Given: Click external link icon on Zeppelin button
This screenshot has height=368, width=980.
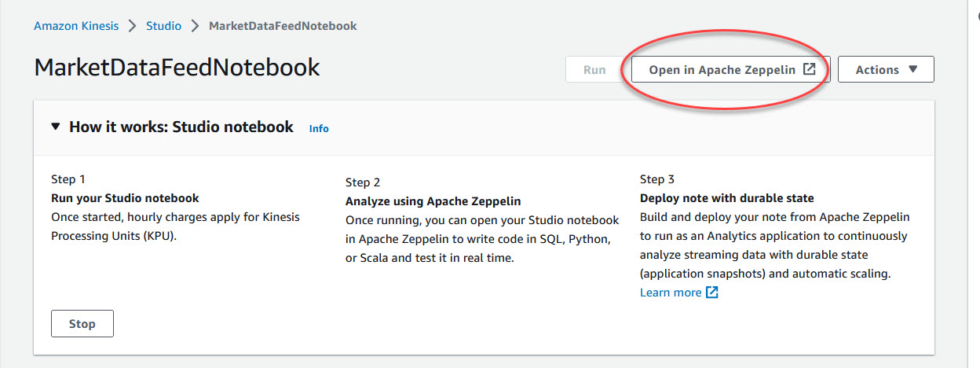Looking at the screenshot, I should (x=810, y=69).
